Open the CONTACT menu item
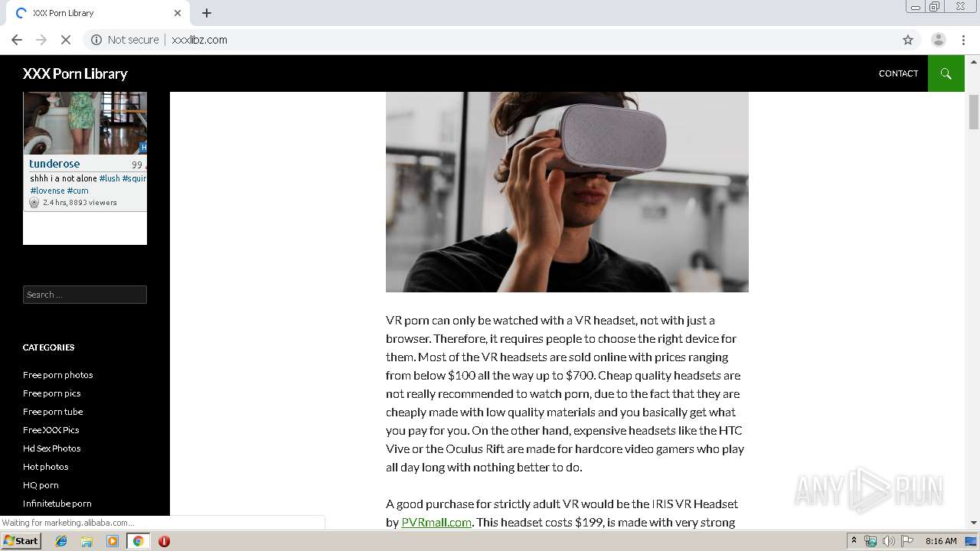Screen dimensions: 980x551 click(898, 73)
